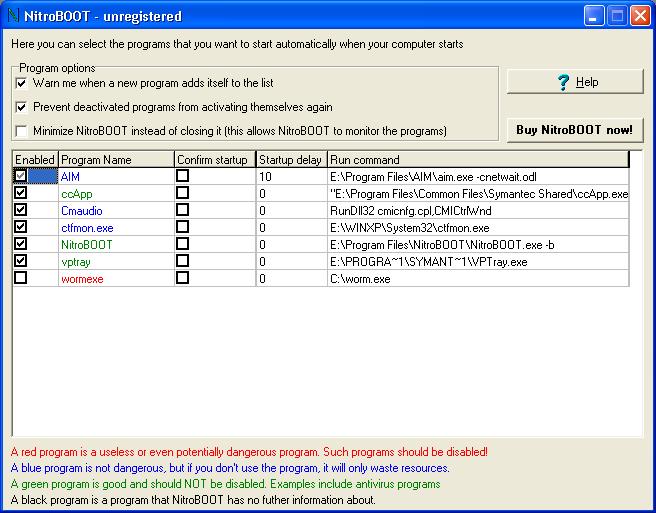Screen dimensions: 656x513
Task: Enable wormexe with its Enabled checkbox
Action: tap(20, 277)
